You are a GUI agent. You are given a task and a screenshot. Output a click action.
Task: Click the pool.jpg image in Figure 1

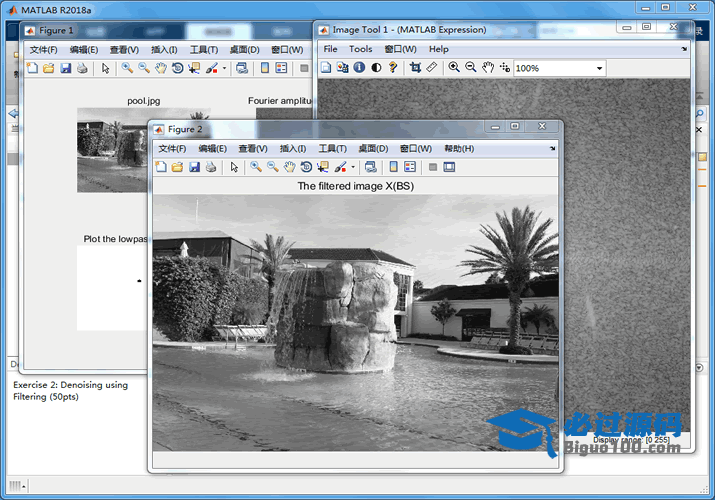[x=110, y=149]
